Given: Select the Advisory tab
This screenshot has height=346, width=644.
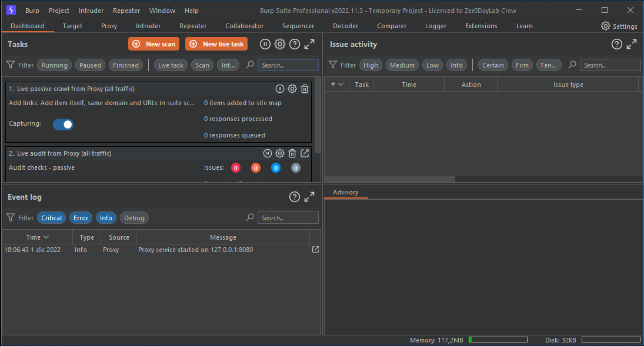Looking at the screenshot, I should click(x=345, y=192).
